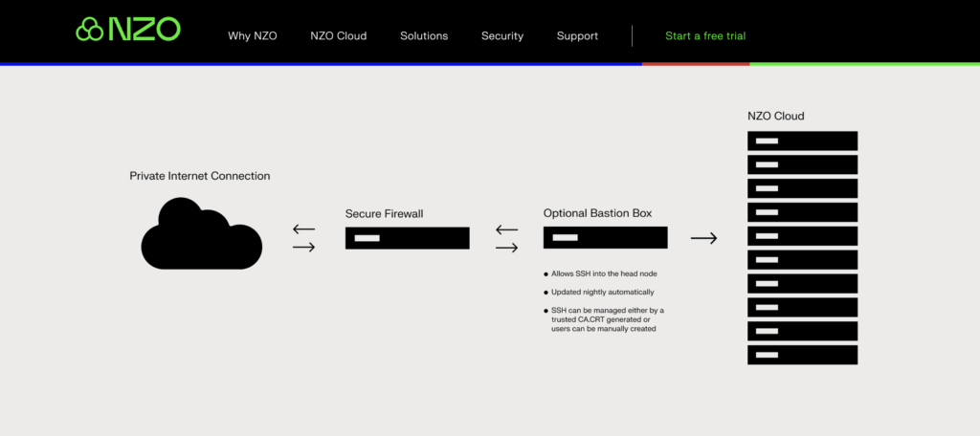Image resolution: width=980 pixels, height=436 pixels.
Task: Click the Start a free trial link
Action: (x=705, y=36)
